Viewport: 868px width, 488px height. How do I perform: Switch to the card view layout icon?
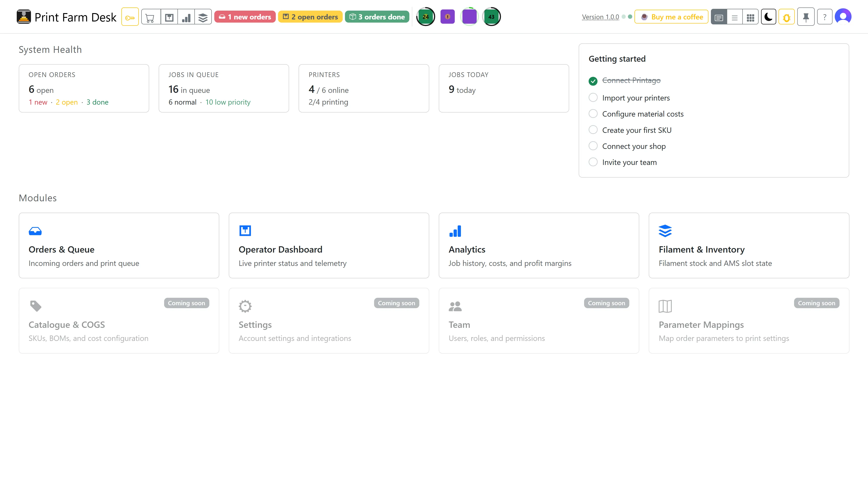tap(719, 17)
